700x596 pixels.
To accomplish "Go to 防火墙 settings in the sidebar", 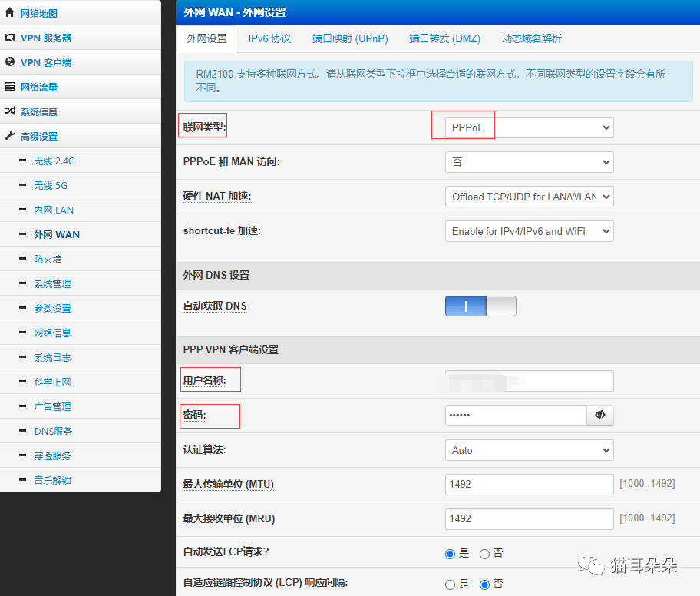I will tap(51, 259).
